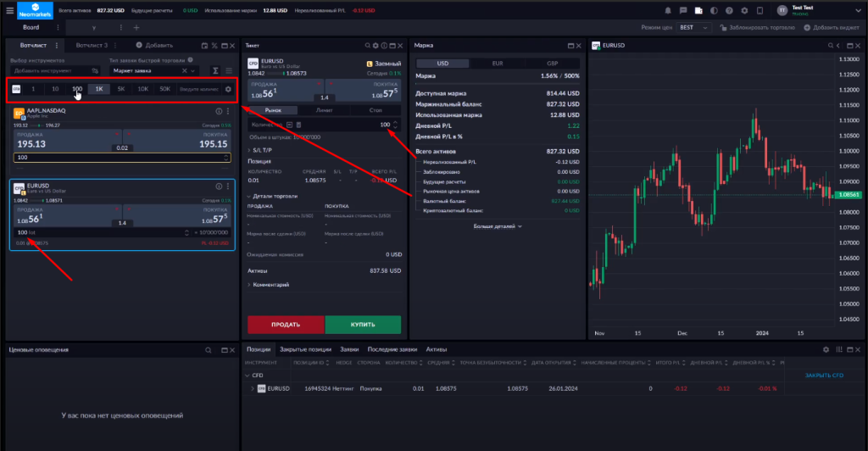
Task: Open the BEST price mode dropdown
Action: tap(694, 28)
